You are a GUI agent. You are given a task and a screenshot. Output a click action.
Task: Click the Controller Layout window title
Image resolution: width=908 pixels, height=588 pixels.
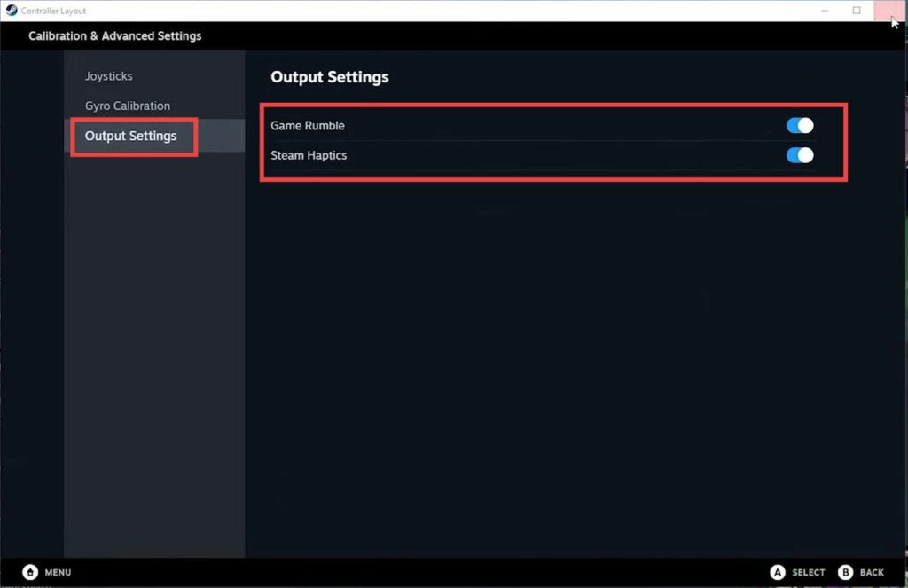tap(53, 11)
